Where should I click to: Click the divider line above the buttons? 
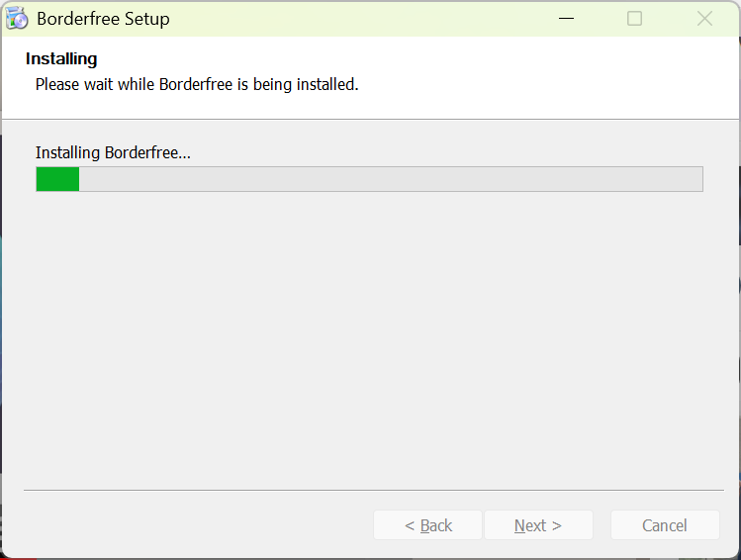[370, 490]
